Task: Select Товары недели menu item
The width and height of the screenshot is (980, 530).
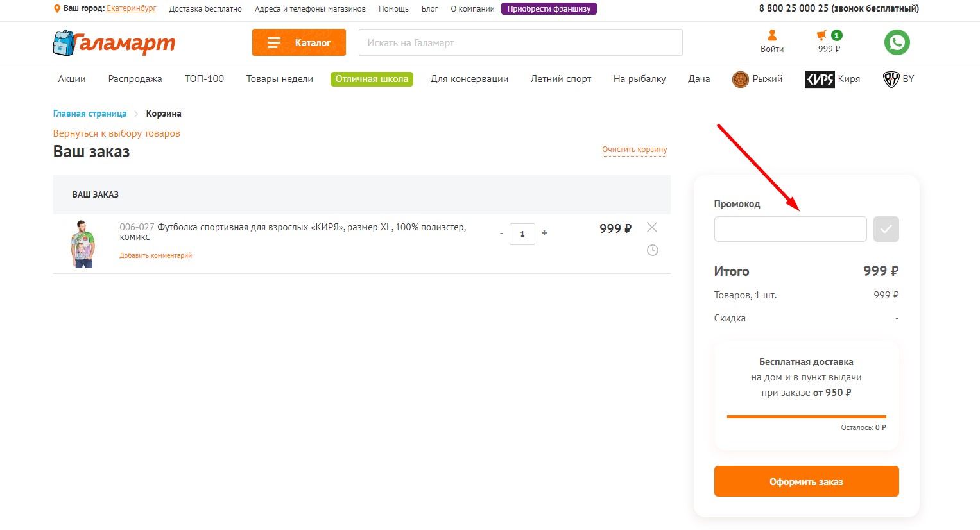Action: pyautogui.click(x=280, y=79)
